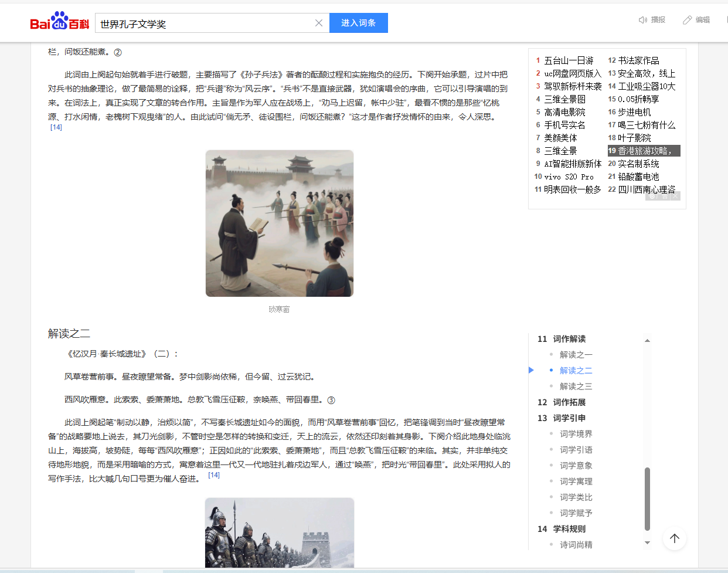This screenshot has height=573, width=728.
Task: Open reference [14] after first paragraph
Action: [x=56, y=127]
